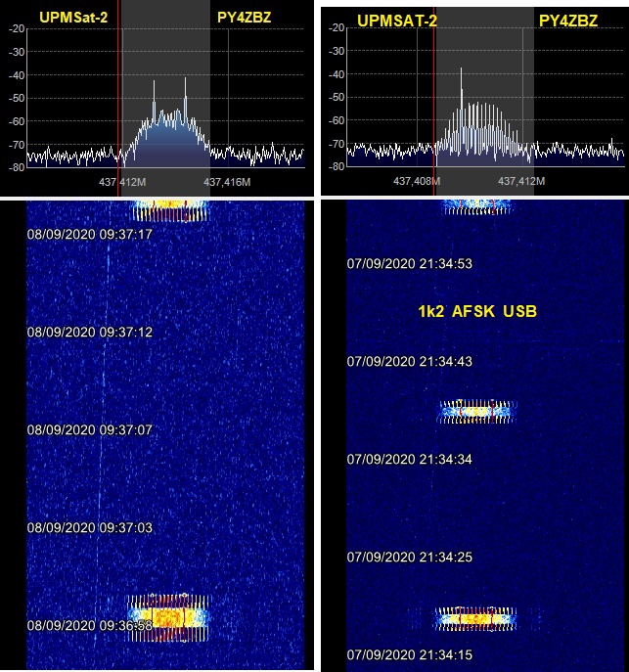
Task: Click the gray filter passband in left spectrum
Action: [165, 98]
